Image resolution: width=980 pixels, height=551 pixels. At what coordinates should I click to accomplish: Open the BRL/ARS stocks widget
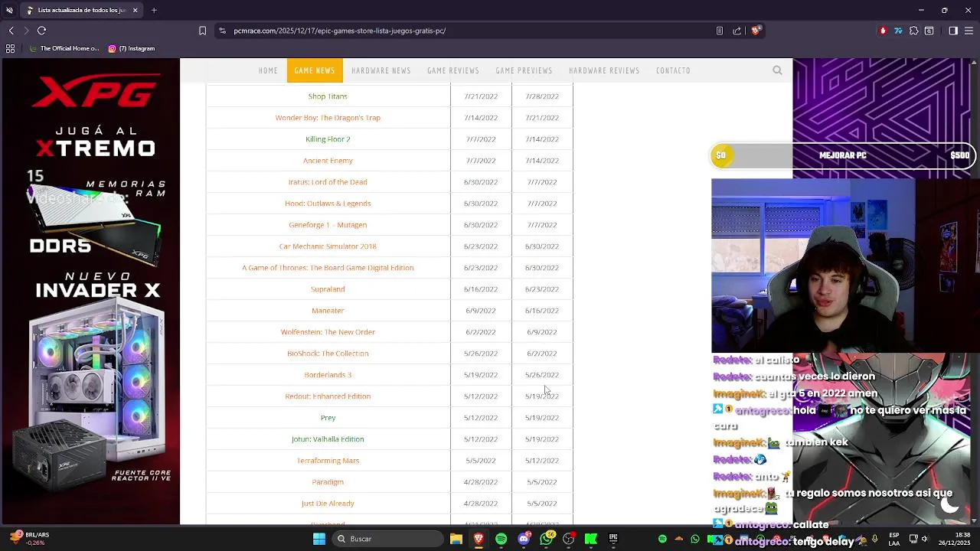[x=29, y=539]
